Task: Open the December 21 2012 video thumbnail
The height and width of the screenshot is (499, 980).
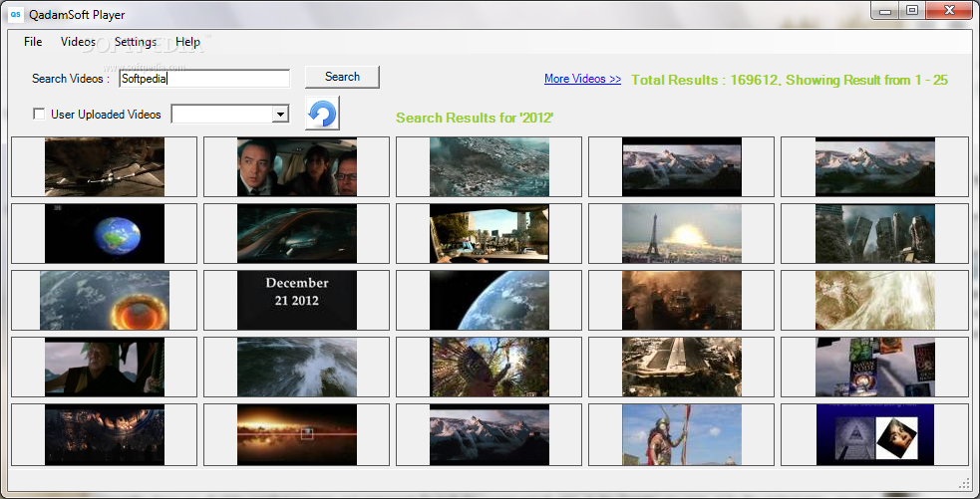Action: pos(297,300)
